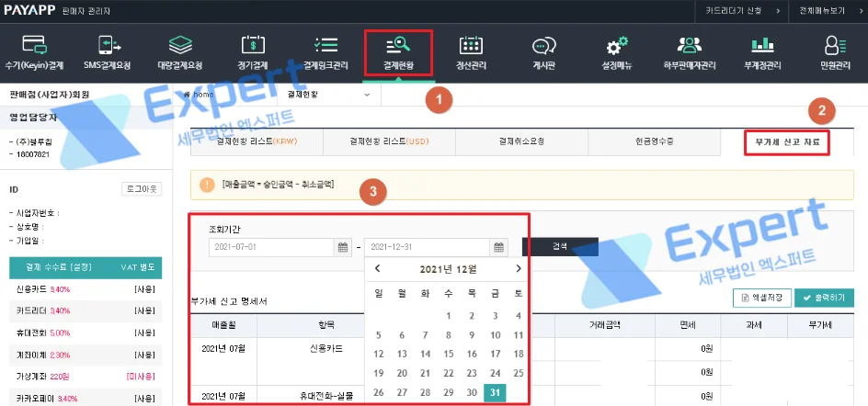Open 정산관리 calendar icon

point(471,45)
